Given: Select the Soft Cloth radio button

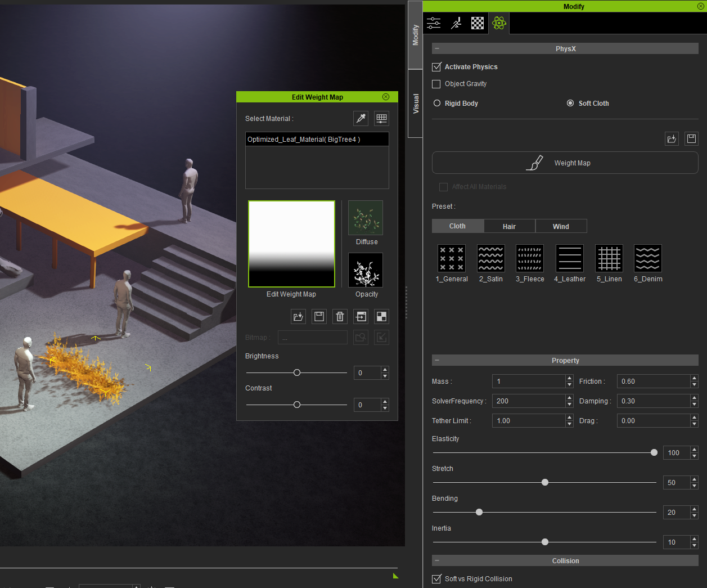Looking at the screenshot, I should coord(570,104).
